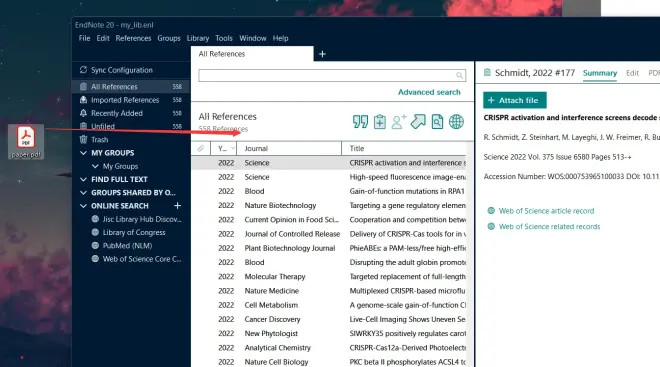Switch to the Summary tab
660x367 pixels.
point(600,73)
